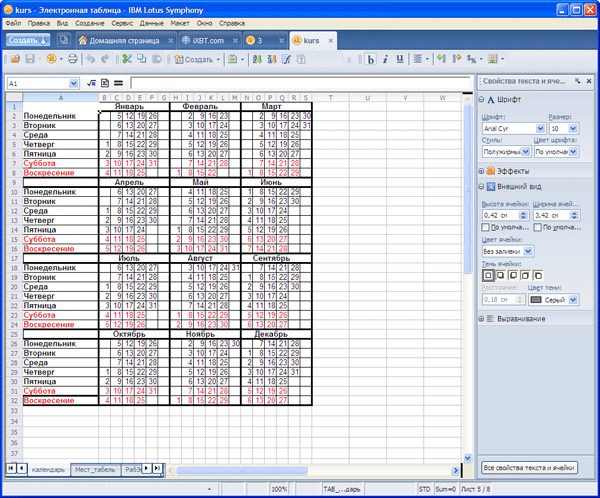This screenshot has height=498, width=600.
Task: Open the Цвет шрифта dropdown
Action: click(x=573, y=152)
